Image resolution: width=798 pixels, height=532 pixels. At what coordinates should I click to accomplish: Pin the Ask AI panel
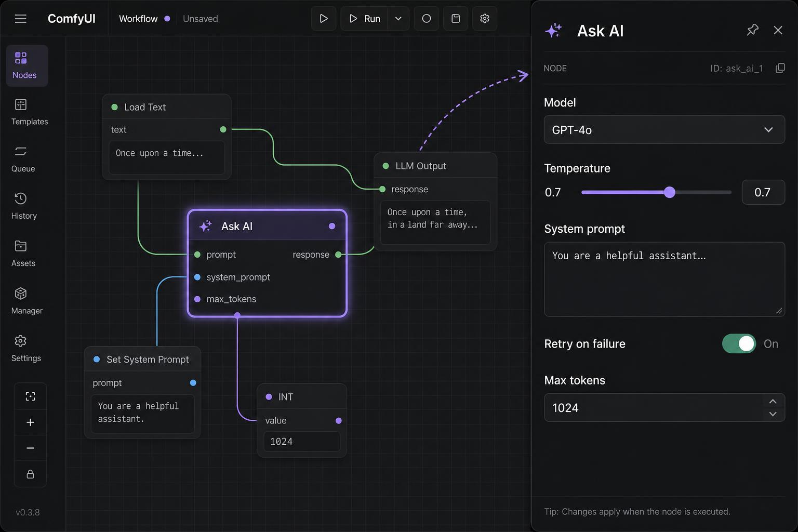(752, 30)
